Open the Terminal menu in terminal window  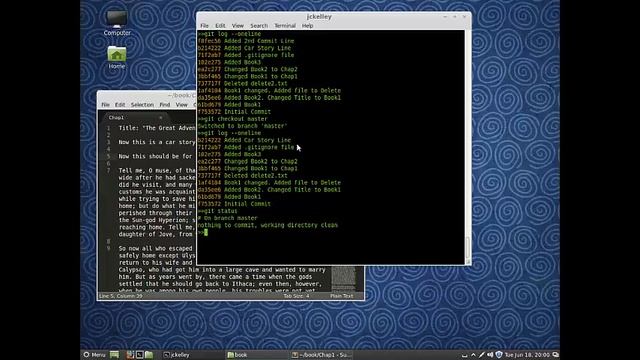(285, 25)
